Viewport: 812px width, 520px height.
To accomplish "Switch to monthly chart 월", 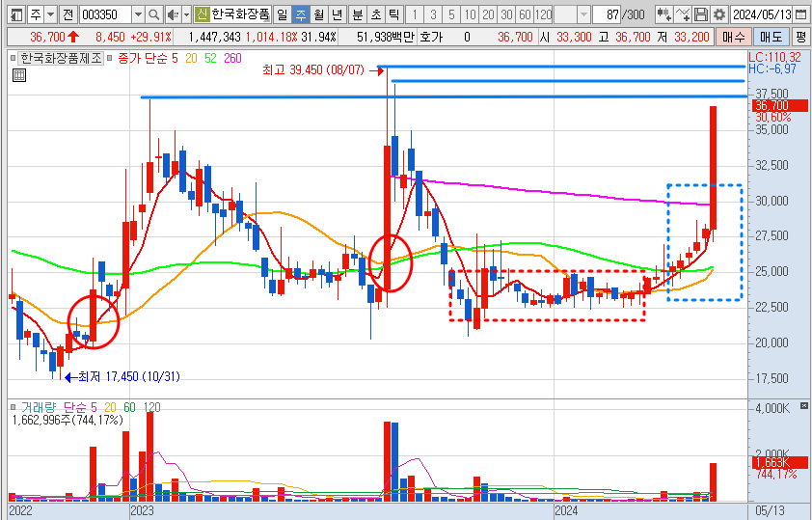I will [x=318, y=14].
